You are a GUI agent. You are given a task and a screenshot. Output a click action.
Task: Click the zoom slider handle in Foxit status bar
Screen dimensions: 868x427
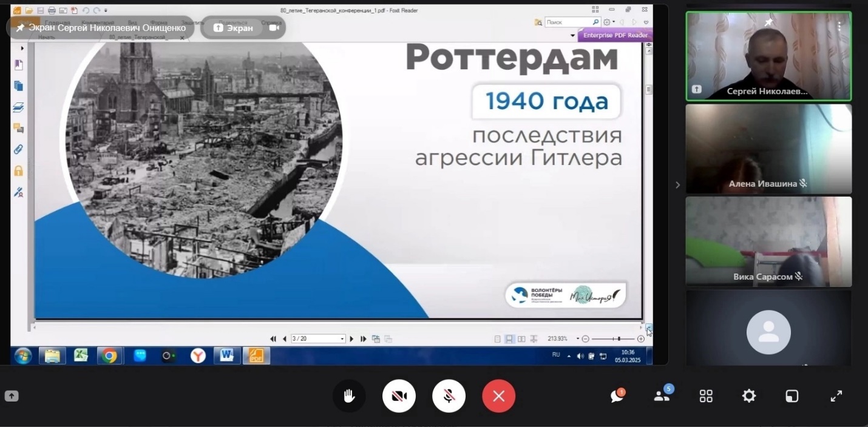coord(619,339)
